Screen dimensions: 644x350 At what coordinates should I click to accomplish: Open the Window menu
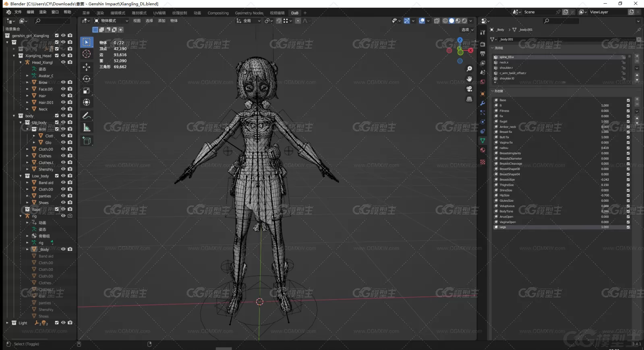coord(55,12)
